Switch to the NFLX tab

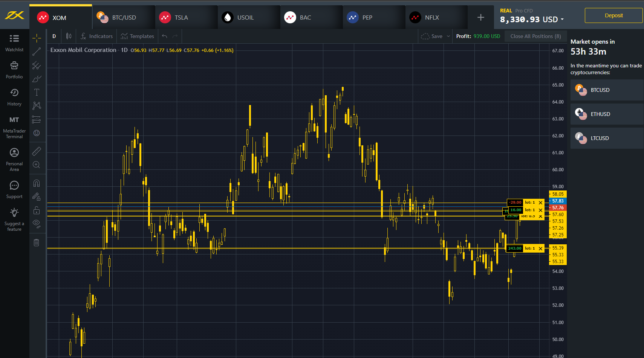(436, 17)
